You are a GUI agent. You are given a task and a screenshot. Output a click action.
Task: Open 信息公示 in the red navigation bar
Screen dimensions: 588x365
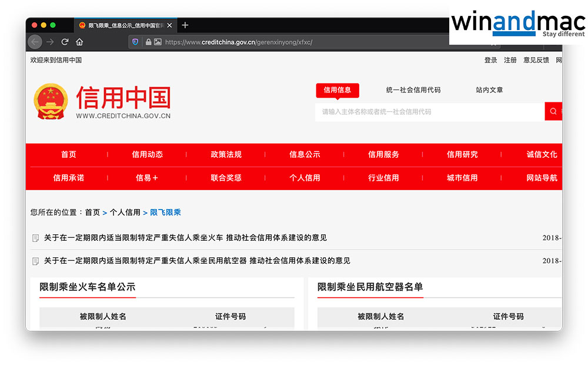pyautogui.click(x=305, y=154)
